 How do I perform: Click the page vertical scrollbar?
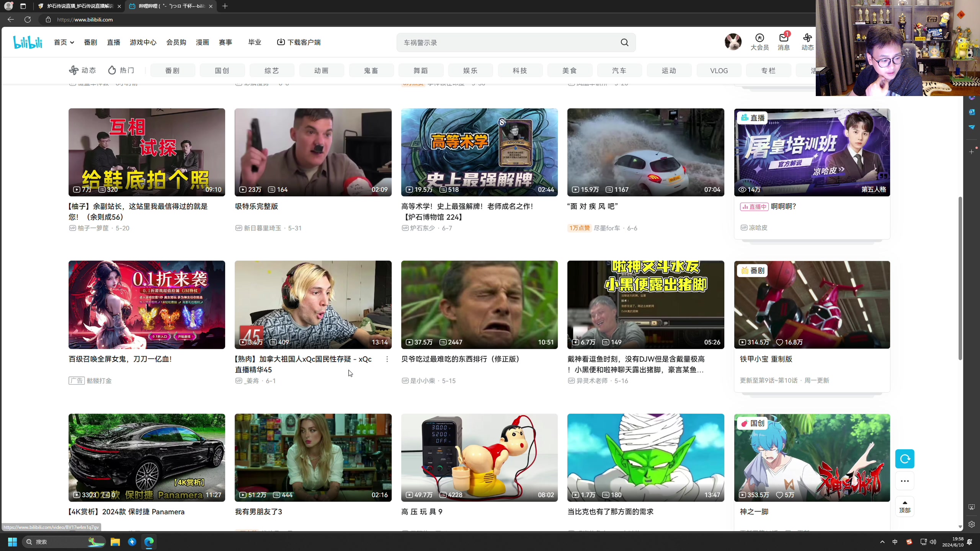[x=960, y=278]
